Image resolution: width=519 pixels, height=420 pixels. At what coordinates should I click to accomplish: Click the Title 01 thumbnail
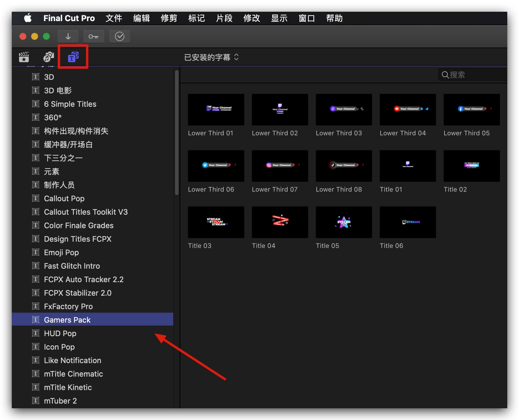pos(408,166)
